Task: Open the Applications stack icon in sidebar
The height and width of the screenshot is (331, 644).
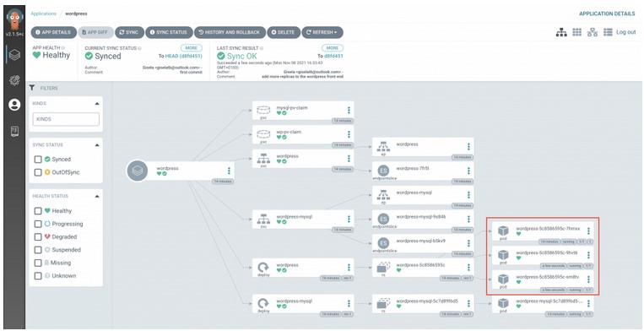Action: click(14, 55)
